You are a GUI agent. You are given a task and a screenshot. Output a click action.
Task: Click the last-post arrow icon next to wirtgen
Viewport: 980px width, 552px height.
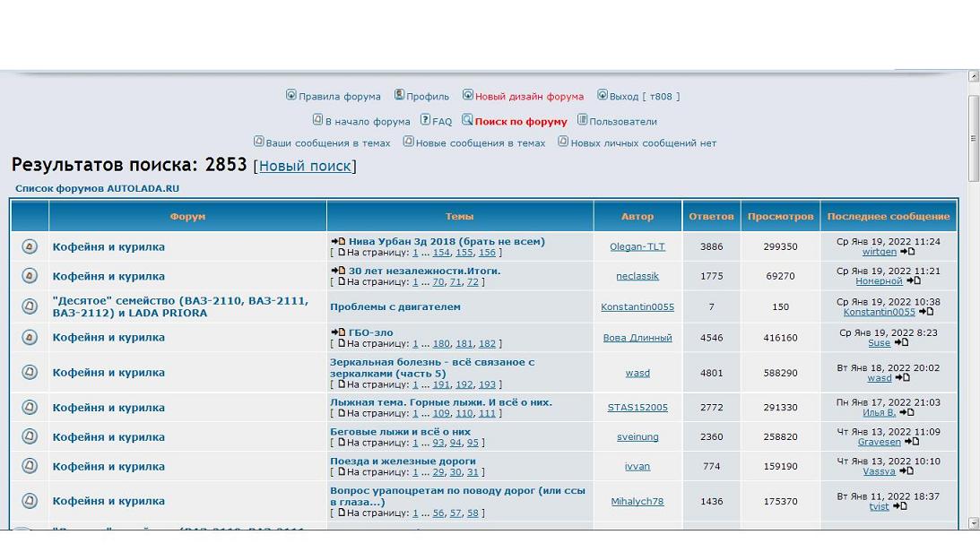907,252
